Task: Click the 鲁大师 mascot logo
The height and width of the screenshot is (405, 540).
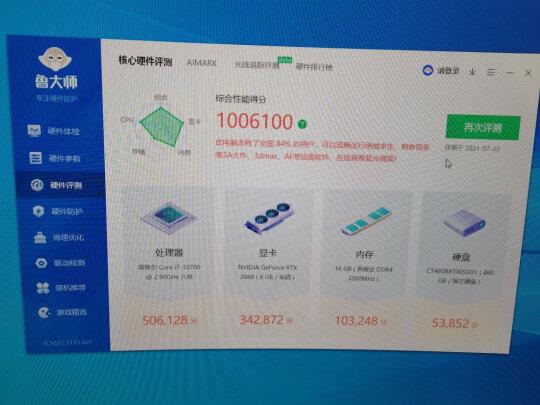Action: tap(55, 59)
